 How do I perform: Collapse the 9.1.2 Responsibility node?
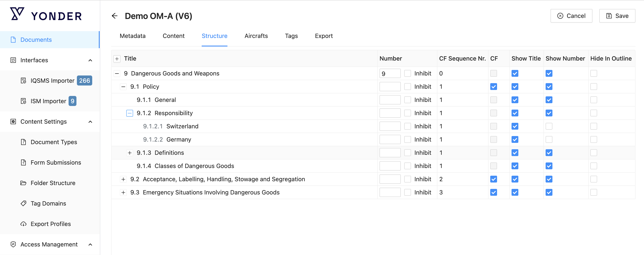pyautogui.click(x=129, y=113)
